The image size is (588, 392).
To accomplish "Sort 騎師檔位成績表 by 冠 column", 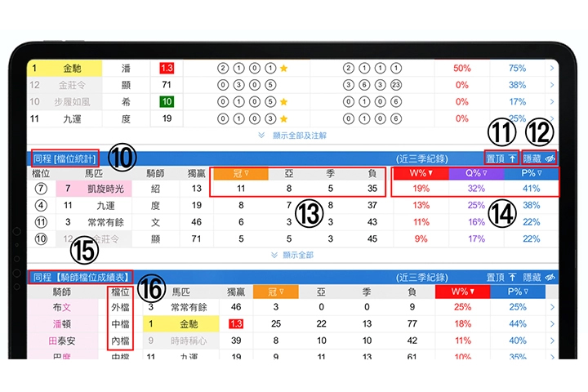I will click(x=276, y=292).
